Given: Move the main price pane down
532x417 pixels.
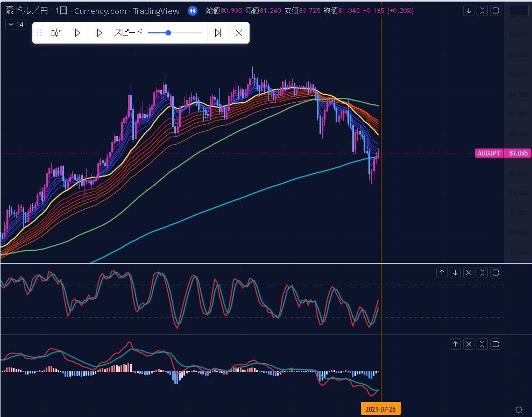Looking at the screenshot, I should 469,11.
